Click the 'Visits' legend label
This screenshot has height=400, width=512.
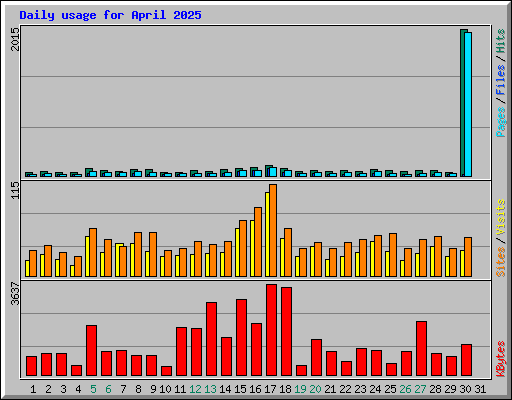[500, 217]
